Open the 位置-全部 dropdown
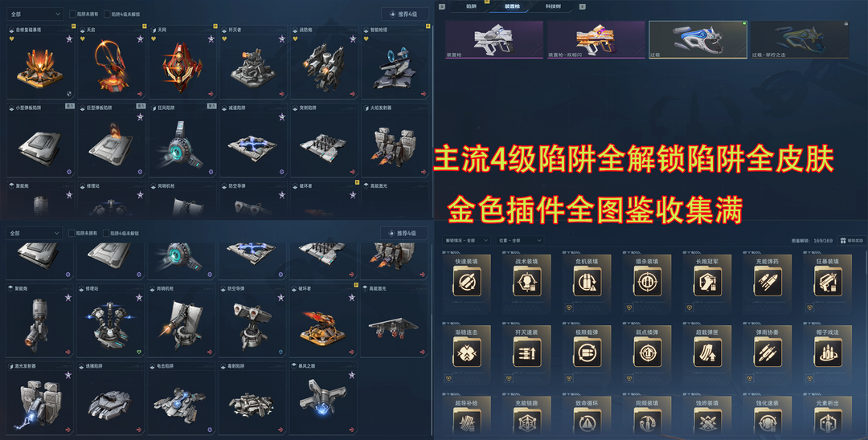Screen dimensions: 868x440 [x=520, y=240]
